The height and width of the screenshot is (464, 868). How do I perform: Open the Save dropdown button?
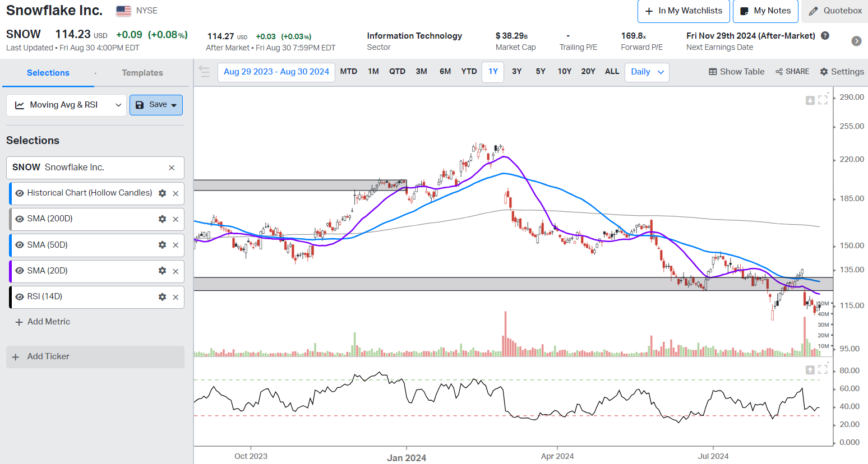[156, 105]
